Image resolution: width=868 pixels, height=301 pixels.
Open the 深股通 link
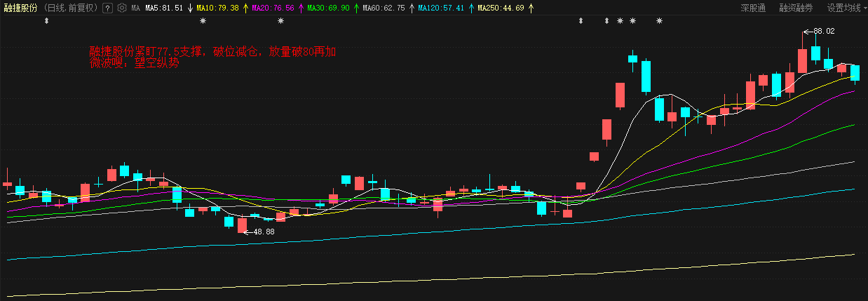pyautogui.click(x=753, y=8)
